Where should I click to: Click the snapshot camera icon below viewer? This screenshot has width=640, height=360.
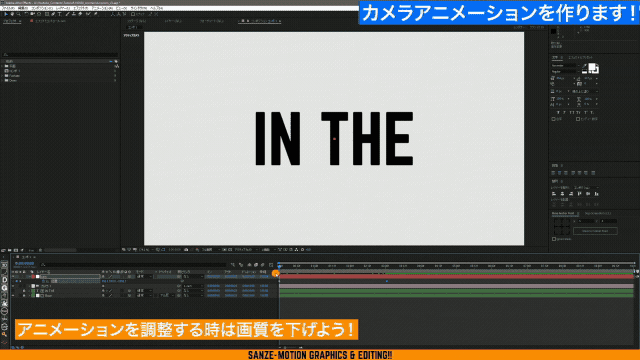pos(186,249)
